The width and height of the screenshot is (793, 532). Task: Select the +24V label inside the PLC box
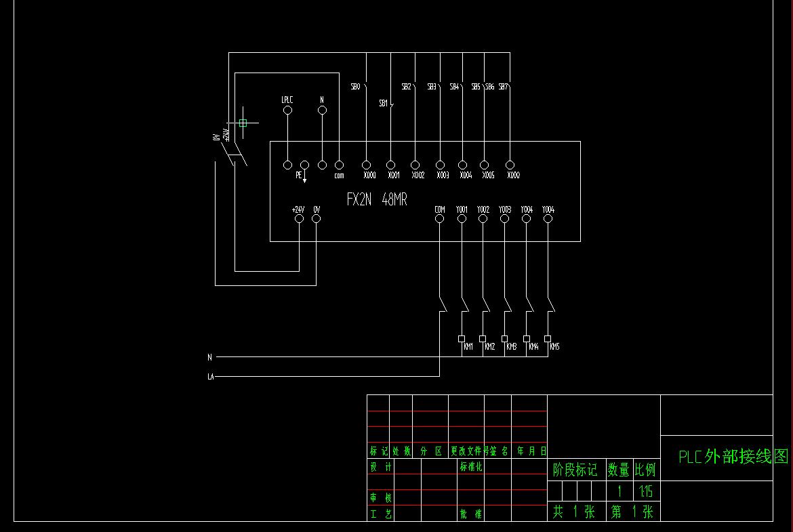[x=298, y=209]
